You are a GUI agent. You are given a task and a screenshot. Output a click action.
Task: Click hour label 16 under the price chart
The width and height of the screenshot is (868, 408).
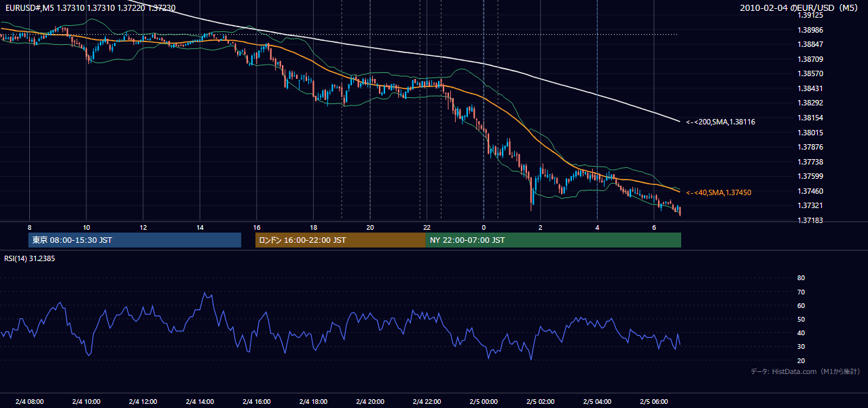[257, 227]
